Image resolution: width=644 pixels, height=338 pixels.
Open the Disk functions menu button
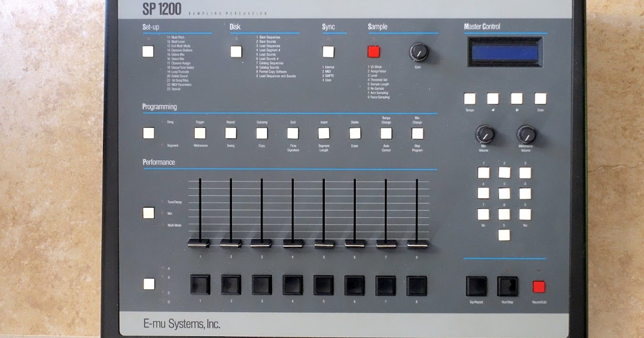pos(236,52)
